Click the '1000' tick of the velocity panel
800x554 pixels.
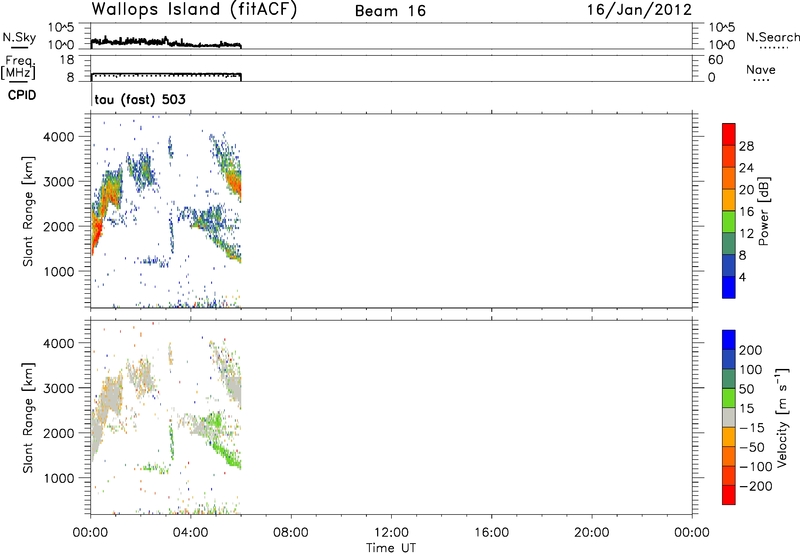click(x=59, y=478)
